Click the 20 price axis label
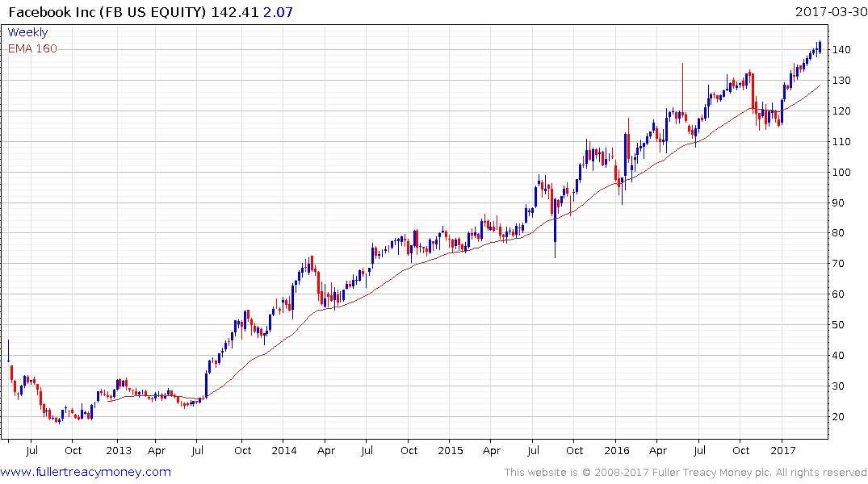The height and width of the screenshot is (484, 868). click(838, 416)
